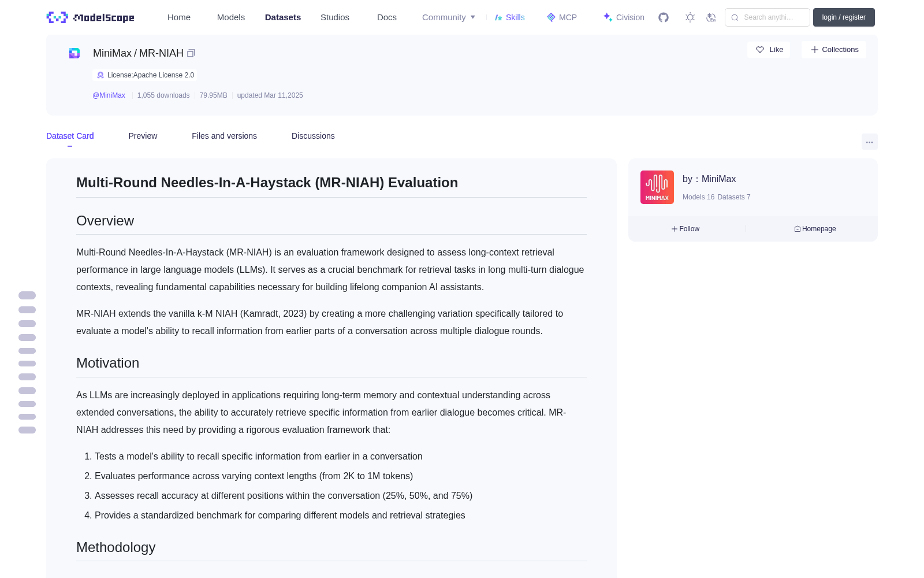Switch language with the translate icon
The height and width of the screenshot is (578, 924).
[x=711, y=17]
